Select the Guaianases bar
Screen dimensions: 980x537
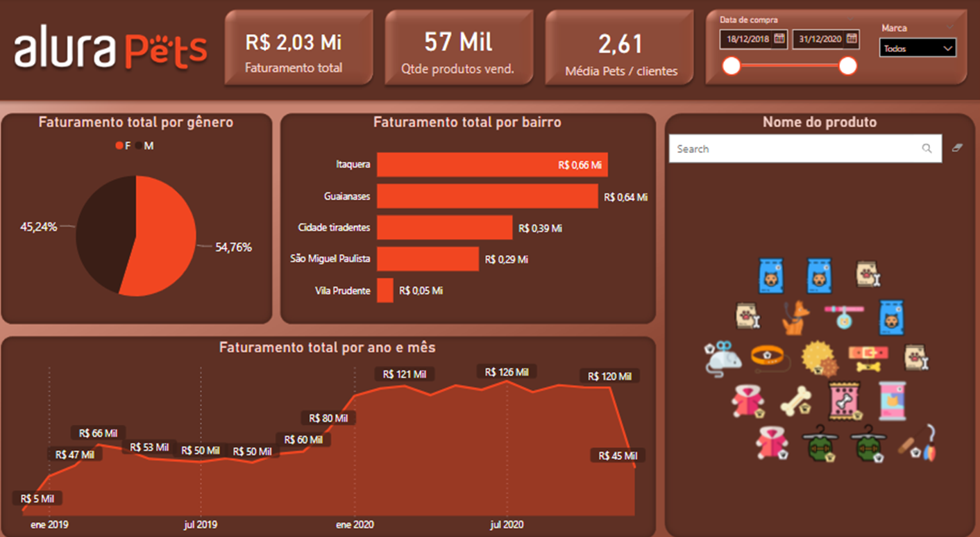click(487, 196)
